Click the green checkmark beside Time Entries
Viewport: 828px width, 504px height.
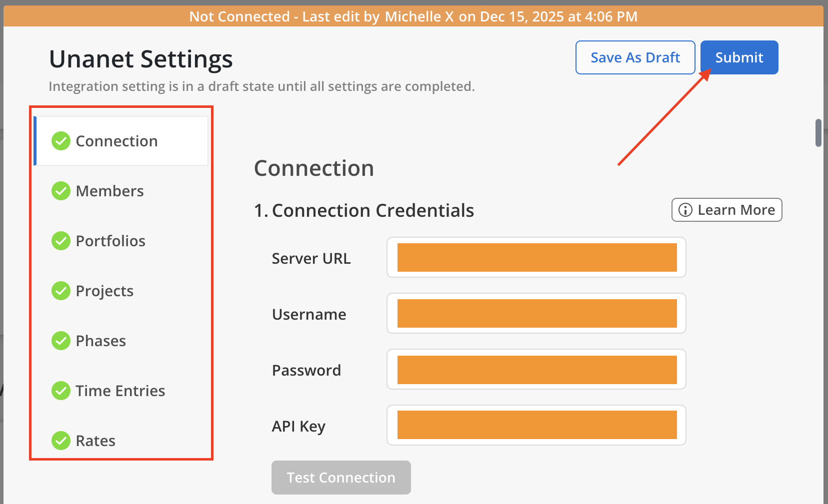(61, 391)
